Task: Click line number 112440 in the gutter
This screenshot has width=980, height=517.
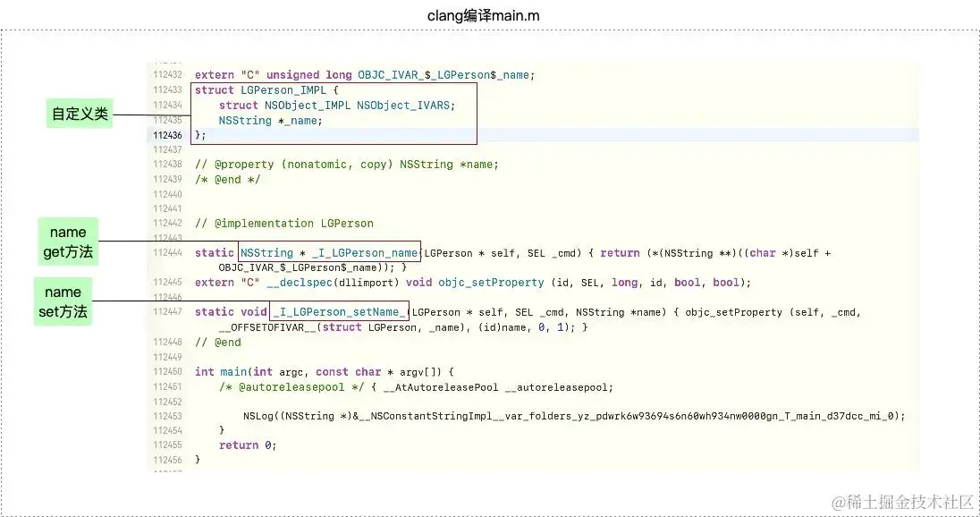Action: click(167, 194)
